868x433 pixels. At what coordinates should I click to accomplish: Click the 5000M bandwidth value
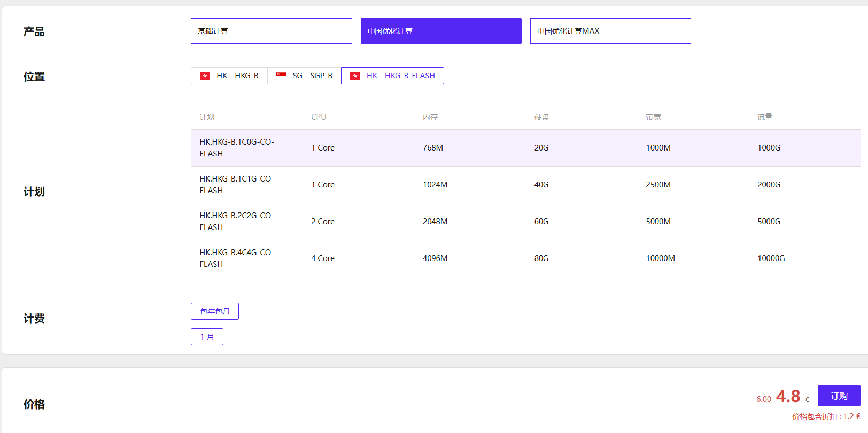click(x=658, y=222)
